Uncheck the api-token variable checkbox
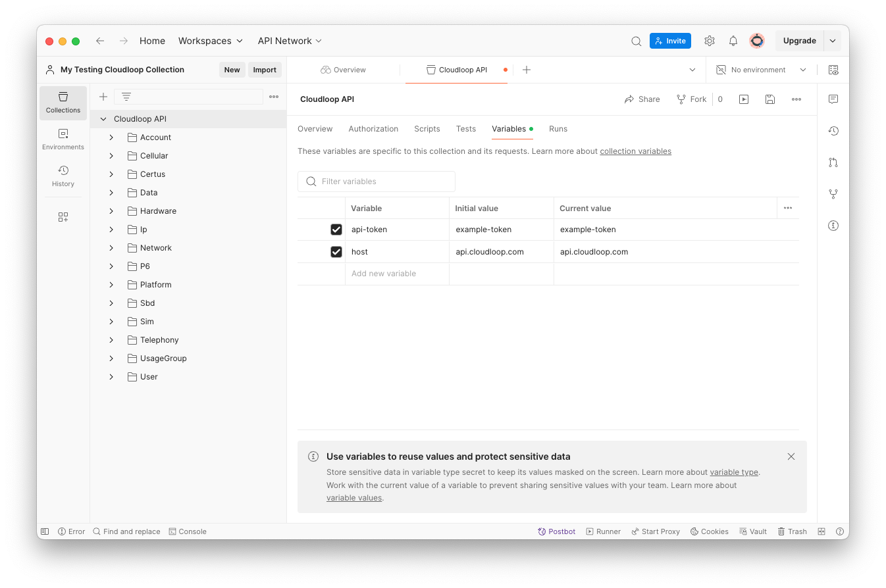The height and width of the screenshot is (588, 886). pyautogui.click(x=336, y=230)
